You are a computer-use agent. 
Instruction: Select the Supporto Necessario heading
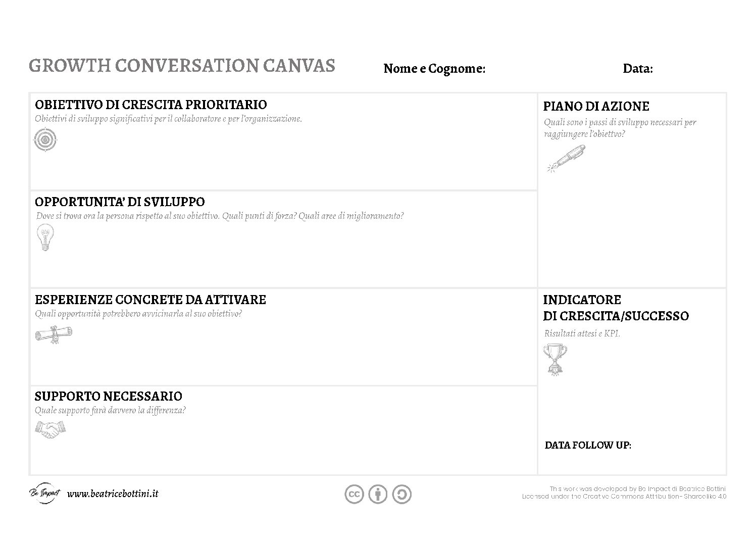point(109,396)
